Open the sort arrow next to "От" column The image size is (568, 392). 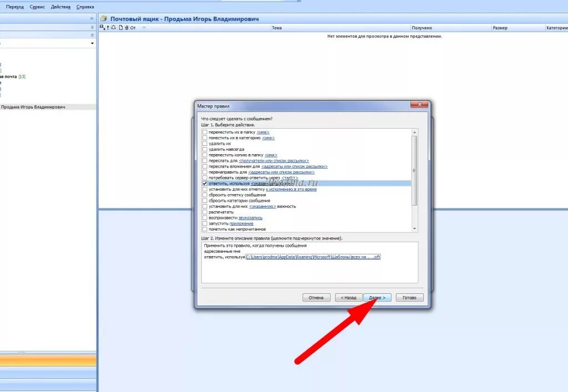tap(144, 28)
